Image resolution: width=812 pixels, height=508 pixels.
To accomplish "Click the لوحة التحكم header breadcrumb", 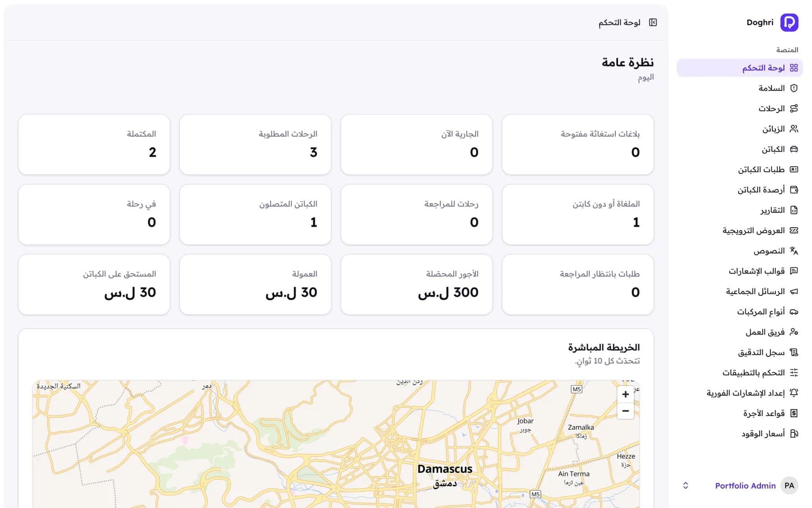I will (x=619, y=23).
